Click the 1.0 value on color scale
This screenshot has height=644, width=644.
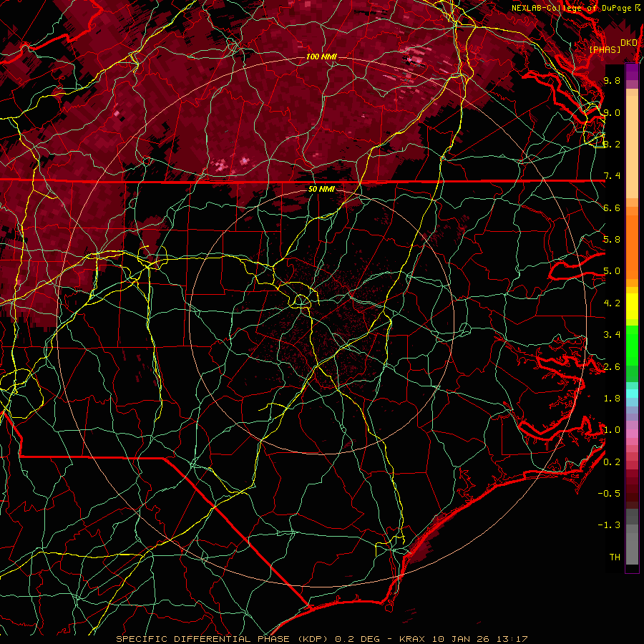[x=612, y=430]
